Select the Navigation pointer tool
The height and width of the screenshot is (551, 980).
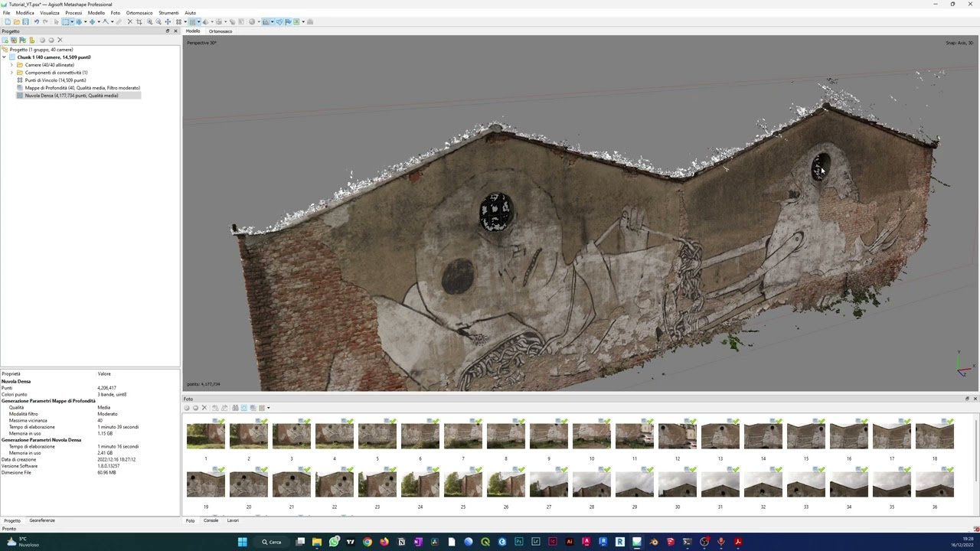pyautogui.click(x=57, y=21)
